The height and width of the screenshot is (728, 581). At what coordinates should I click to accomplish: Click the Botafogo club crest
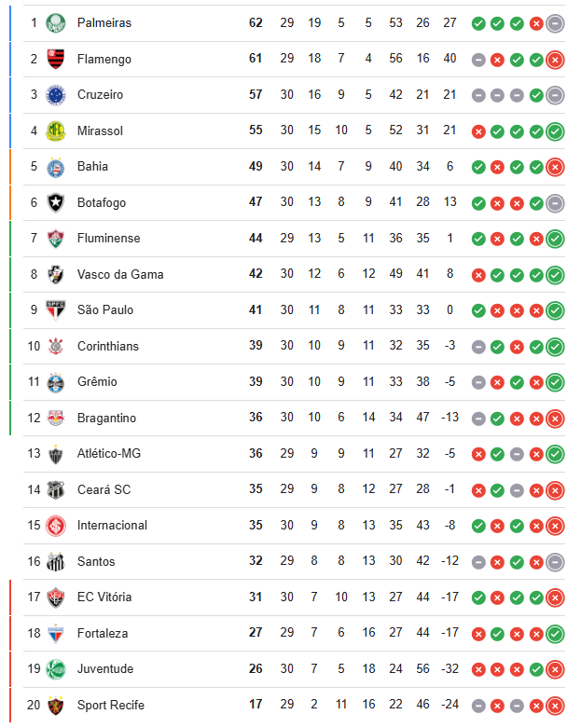coord(56,202)
